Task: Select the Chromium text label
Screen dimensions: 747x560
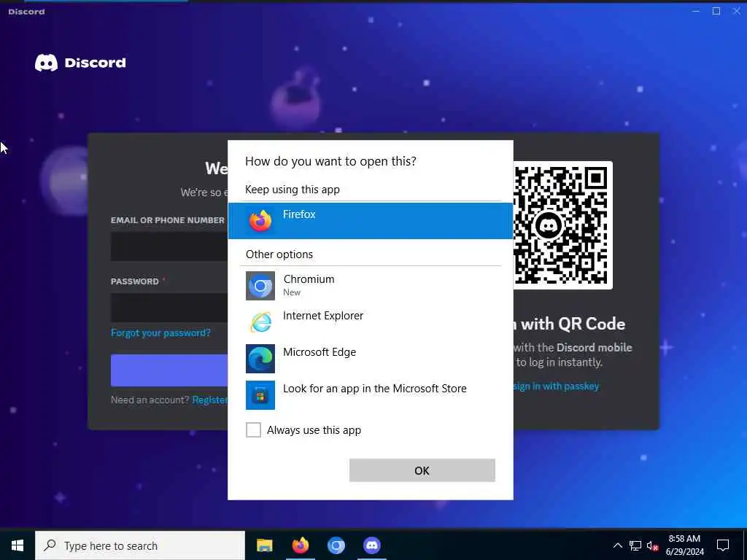Action: (309, 279)
